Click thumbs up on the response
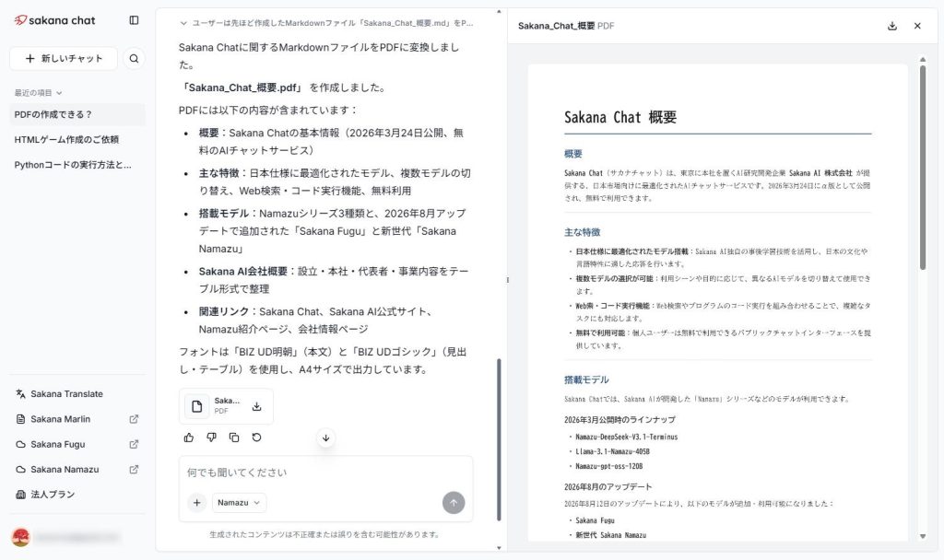Viewport: 944px width, 560px height. tap(189, 437)
